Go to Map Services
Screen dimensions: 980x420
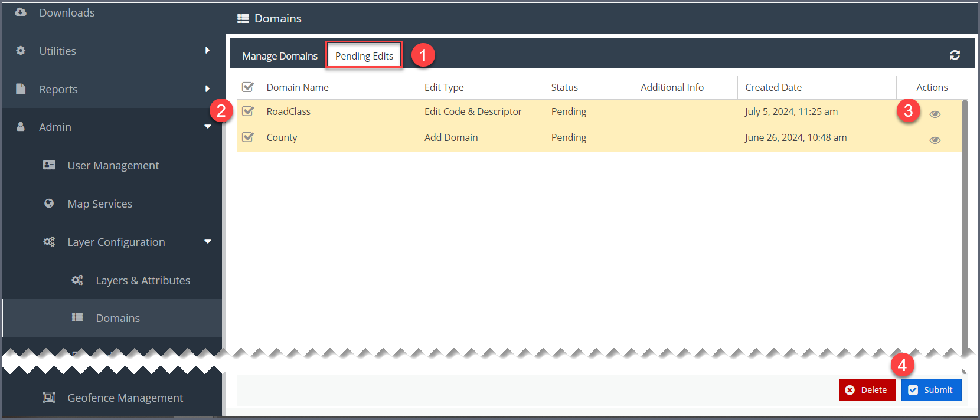point(100,204)
